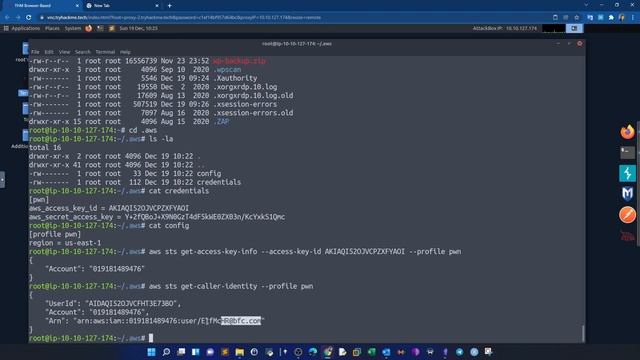
Task: Open the browser profile avatar
Action: 622,18
